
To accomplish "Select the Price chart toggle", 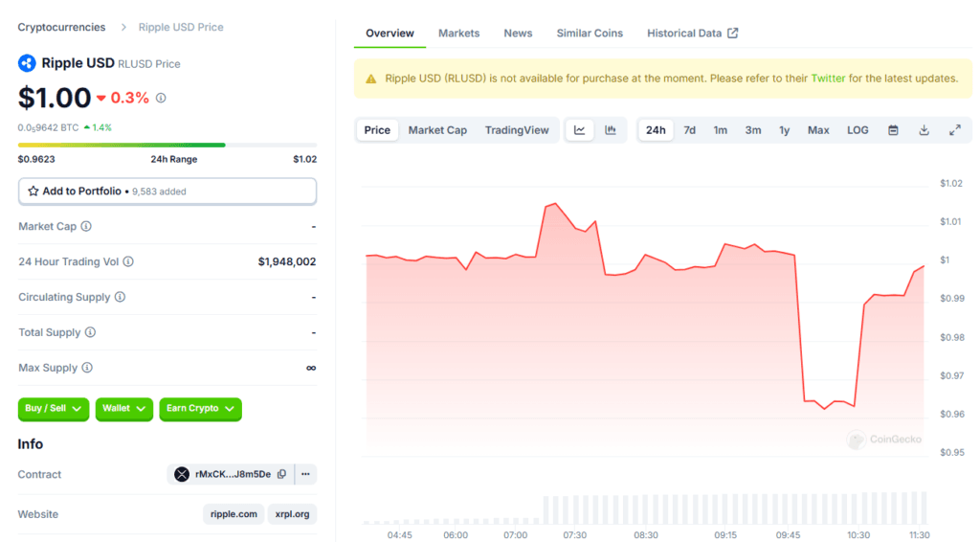I will tap(377, 130).
